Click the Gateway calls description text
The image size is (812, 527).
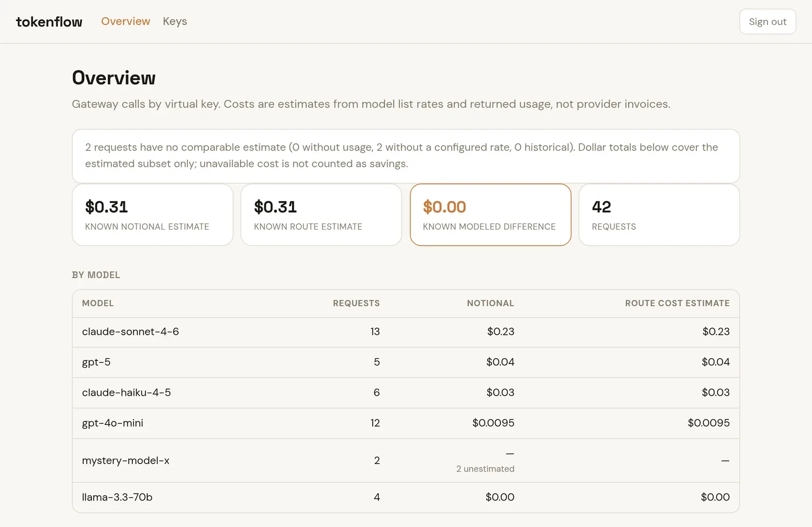click(x=371, y=104)
